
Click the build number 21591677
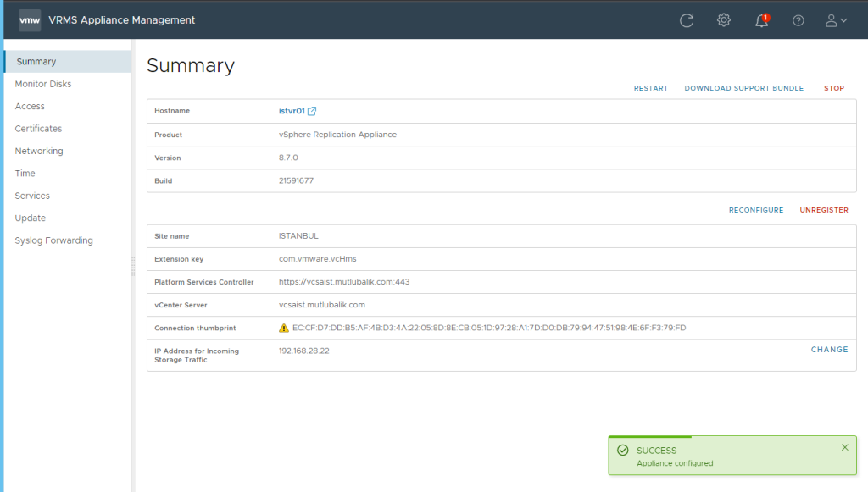pos(296,180)
